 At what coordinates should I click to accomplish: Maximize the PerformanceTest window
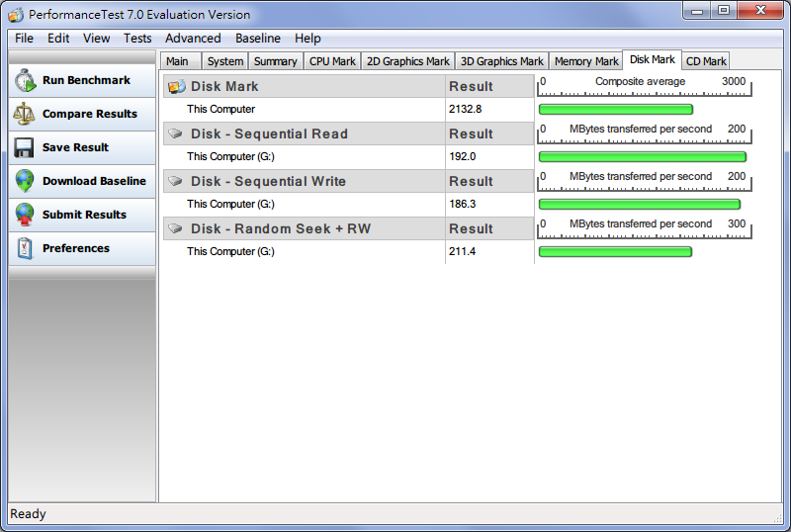pos(724,11)
